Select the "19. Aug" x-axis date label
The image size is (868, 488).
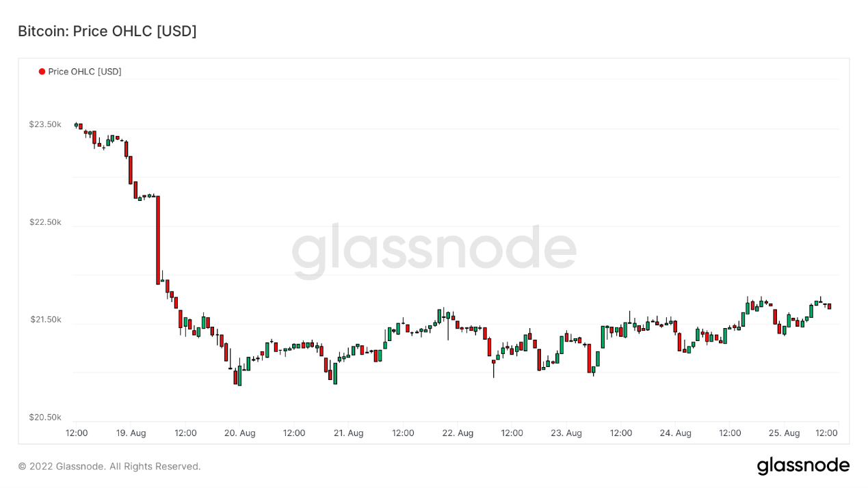[x=131, y=433]
